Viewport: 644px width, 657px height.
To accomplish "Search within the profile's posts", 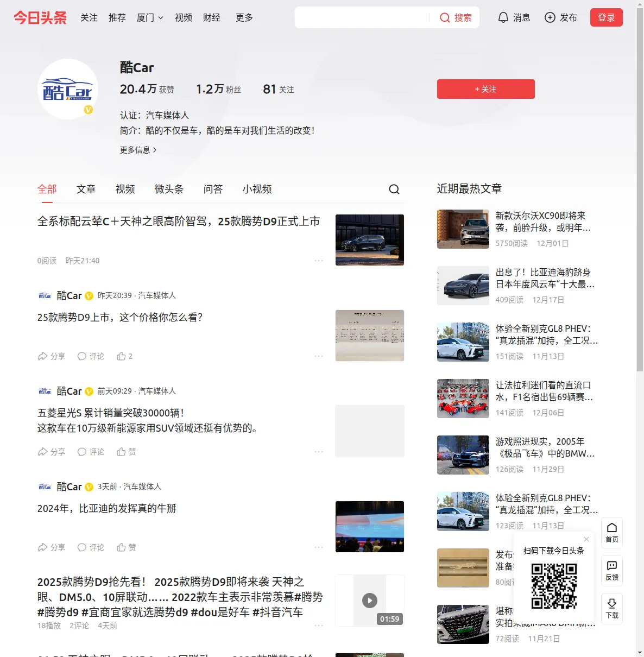I will point(394,189).
